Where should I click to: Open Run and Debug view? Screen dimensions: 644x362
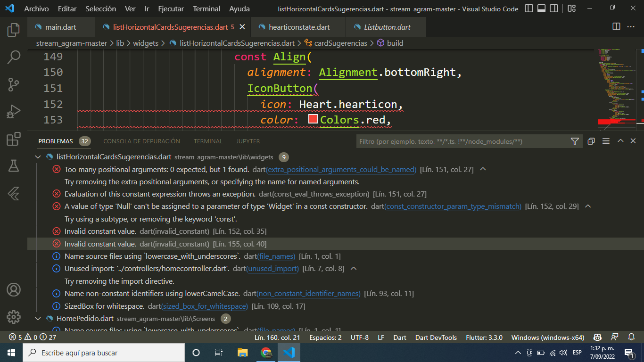14,112
